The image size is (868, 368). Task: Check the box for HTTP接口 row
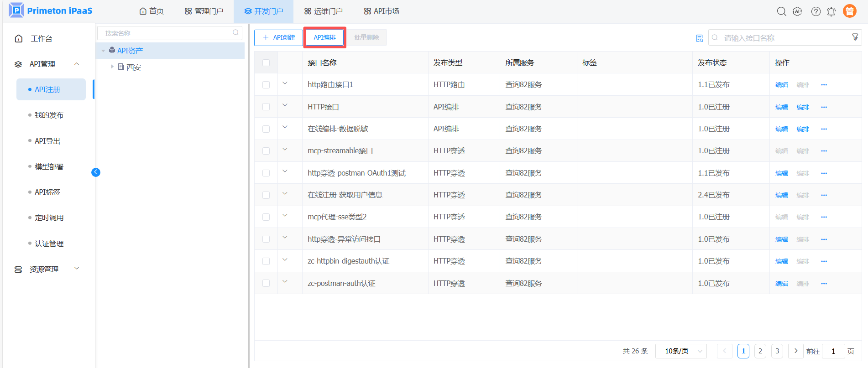pos(266,107)
